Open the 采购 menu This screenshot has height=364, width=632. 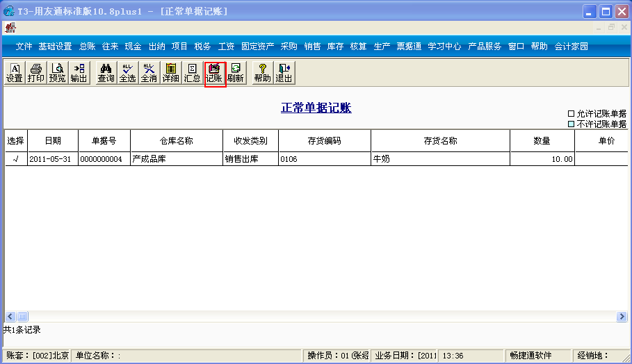(289, 47)
